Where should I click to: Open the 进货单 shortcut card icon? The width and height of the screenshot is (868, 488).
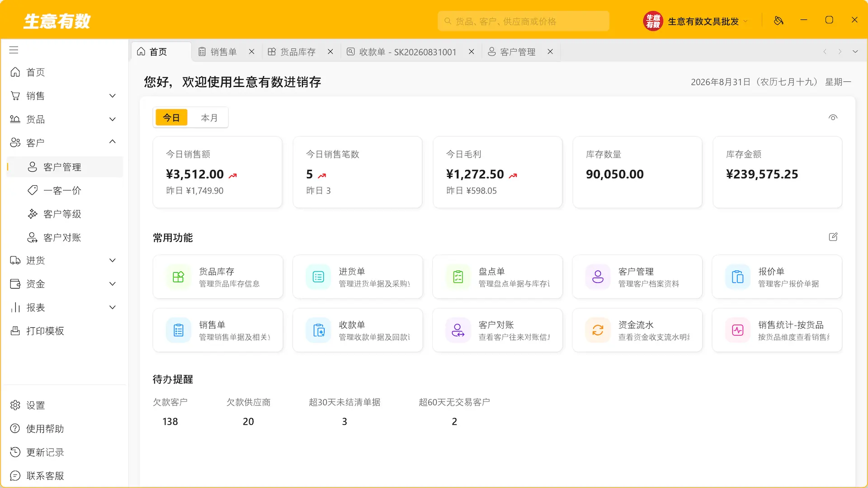(x=318, y=277)
